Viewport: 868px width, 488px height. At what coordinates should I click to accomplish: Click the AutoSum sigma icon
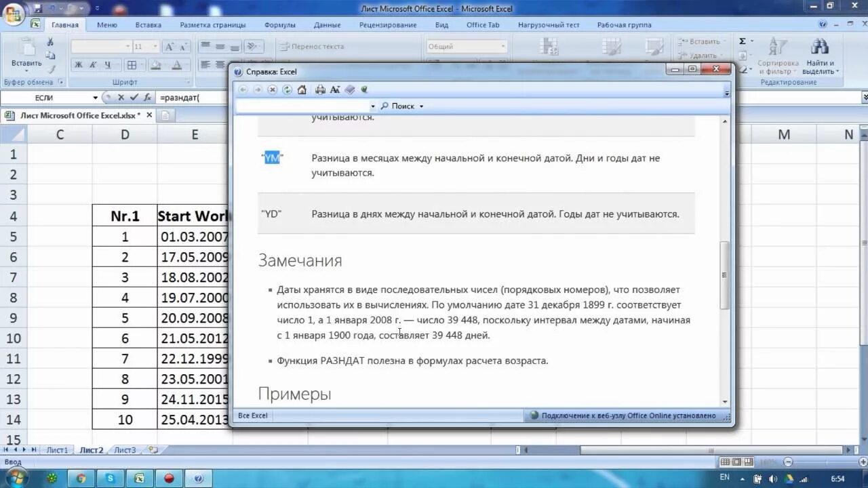(743, 41)
